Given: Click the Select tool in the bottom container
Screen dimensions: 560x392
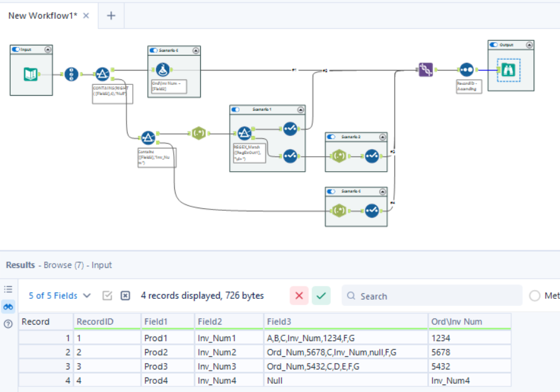Looking at the screenshot, I should tap(372, 211).
